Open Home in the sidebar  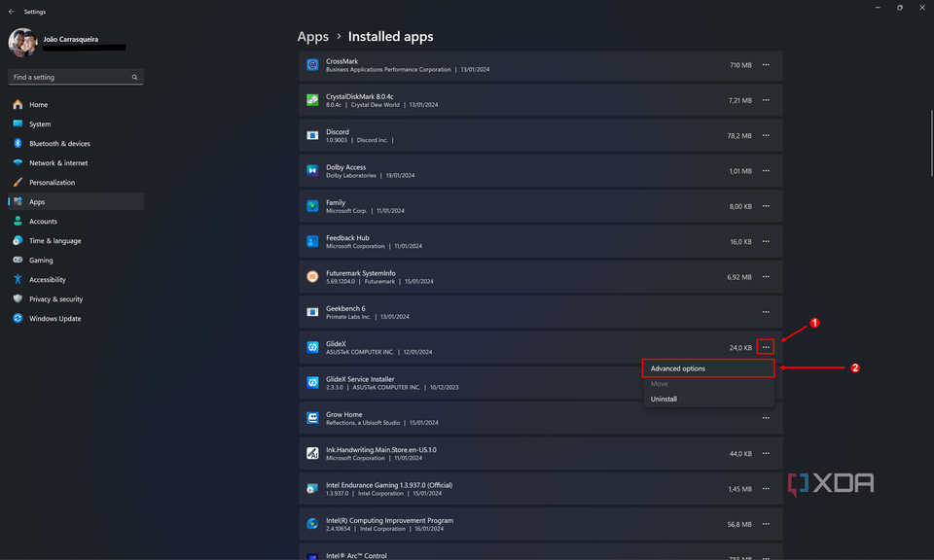point(76,105)
